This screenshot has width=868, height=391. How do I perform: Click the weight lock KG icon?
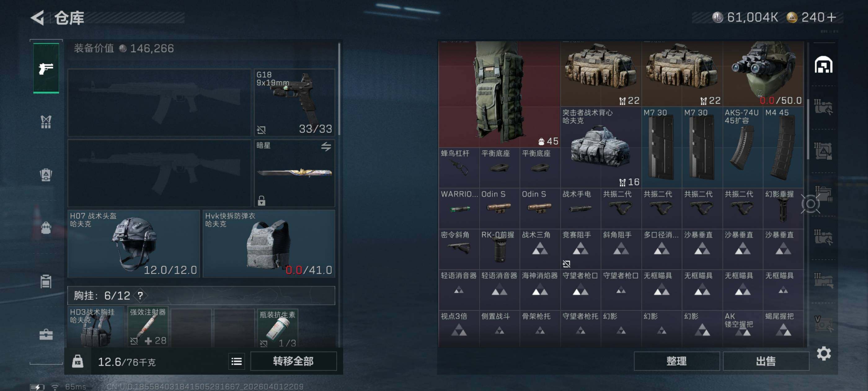point(77,361)
